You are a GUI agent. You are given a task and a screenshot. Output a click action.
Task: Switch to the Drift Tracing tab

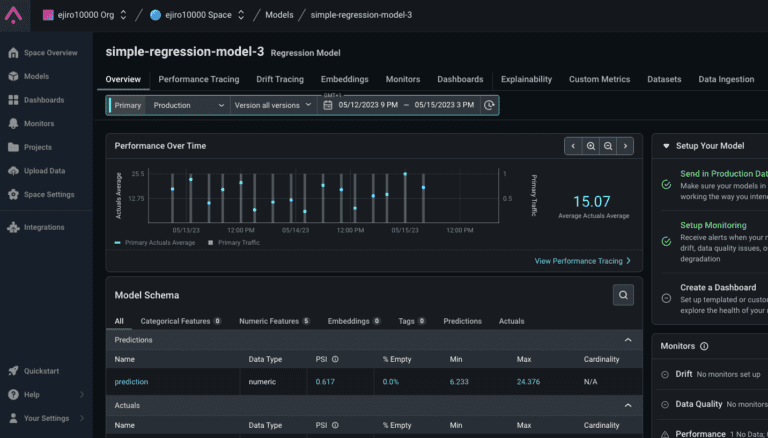[279, 79]
